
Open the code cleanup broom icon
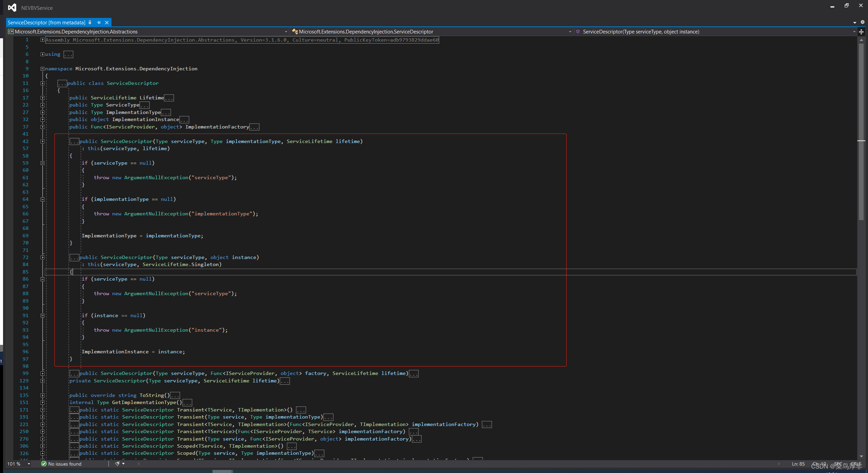click(x=118, y=464)
